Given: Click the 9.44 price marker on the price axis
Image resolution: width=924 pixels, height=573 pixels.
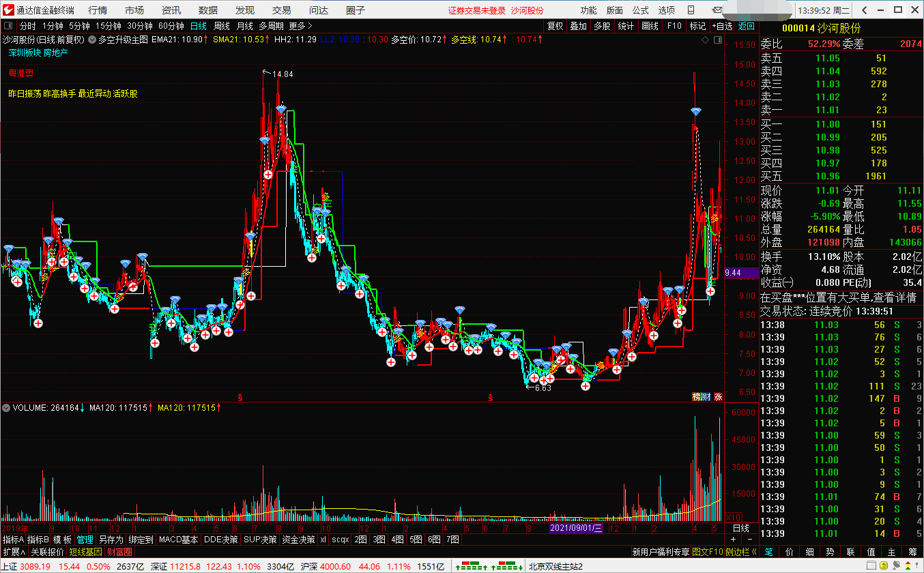Looking at the screenshot, I should [x=740, y=273].
